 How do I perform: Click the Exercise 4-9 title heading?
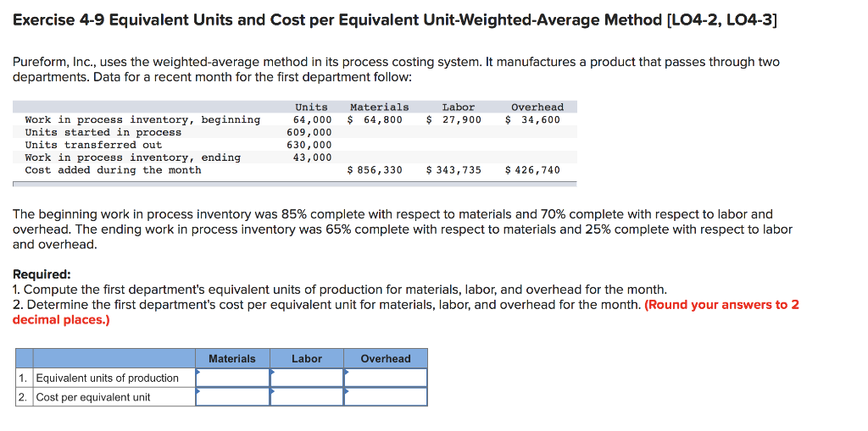[395, 20]
